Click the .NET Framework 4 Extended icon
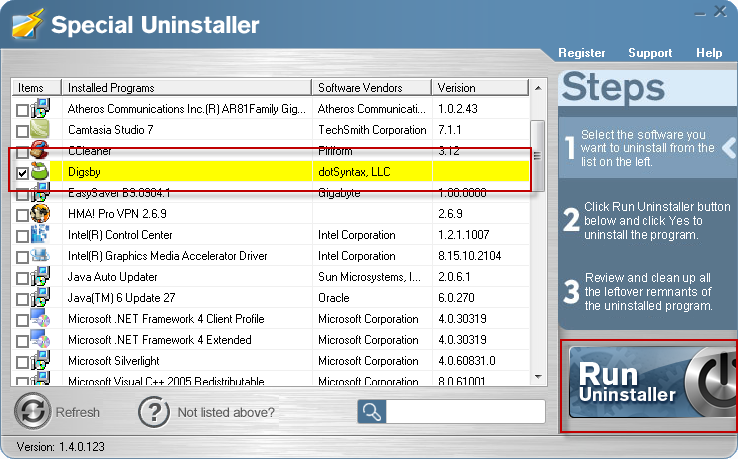This screenshot has height=459, width=738. pos(40,339)
